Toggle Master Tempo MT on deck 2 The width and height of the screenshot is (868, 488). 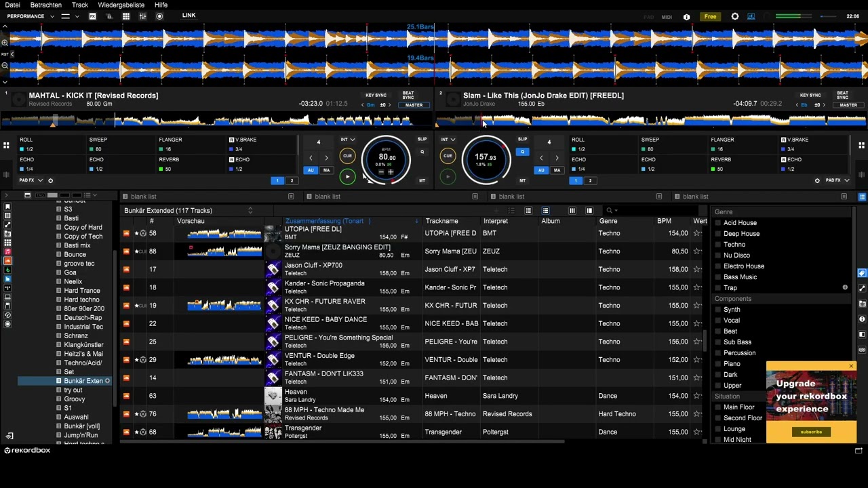pyautogui.click(x=522, y=181)
